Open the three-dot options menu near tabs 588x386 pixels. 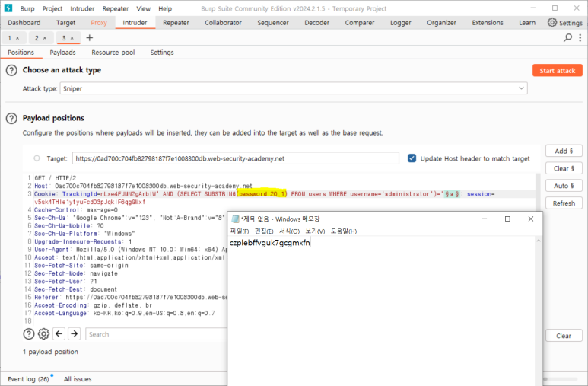580,37
